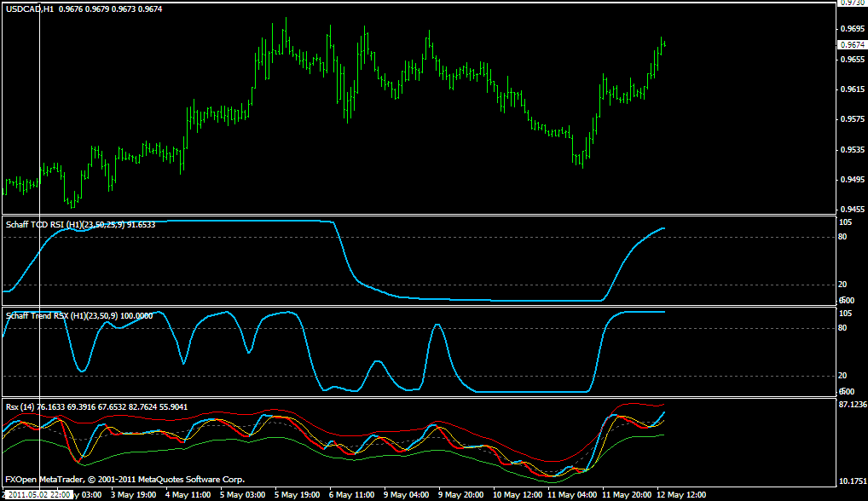Click the 6 May 11:00 time axis label

click(x=352, y=494)
